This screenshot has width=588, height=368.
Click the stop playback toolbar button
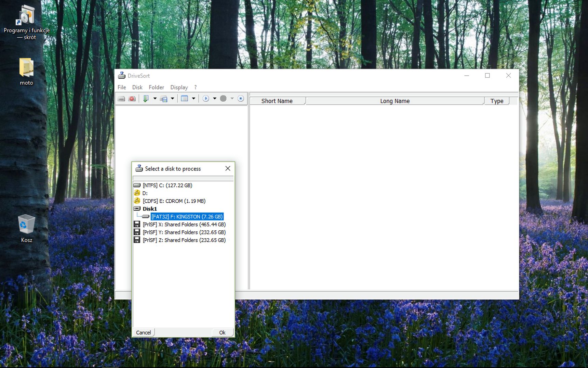point(241,99)
